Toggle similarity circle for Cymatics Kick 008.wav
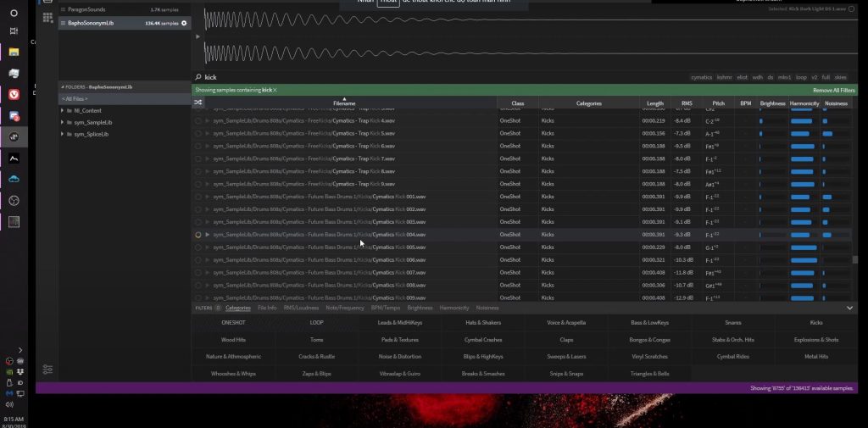This screenshot has height=428, width=868. point(198,285)
